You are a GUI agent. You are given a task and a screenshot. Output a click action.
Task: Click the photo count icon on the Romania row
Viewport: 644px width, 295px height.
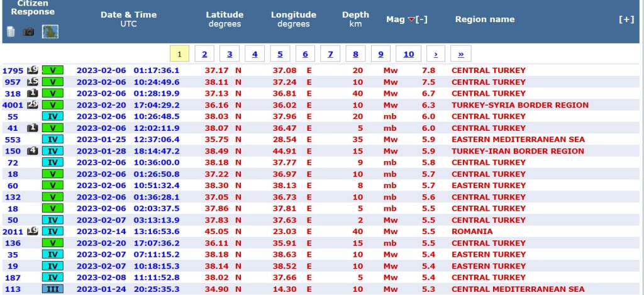click(x=33, y=231)
